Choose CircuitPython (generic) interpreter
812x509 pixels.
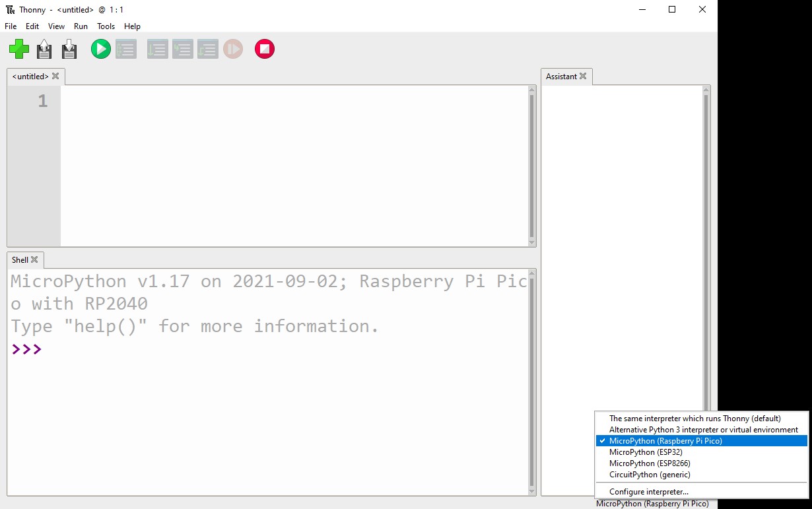point(702,475)
